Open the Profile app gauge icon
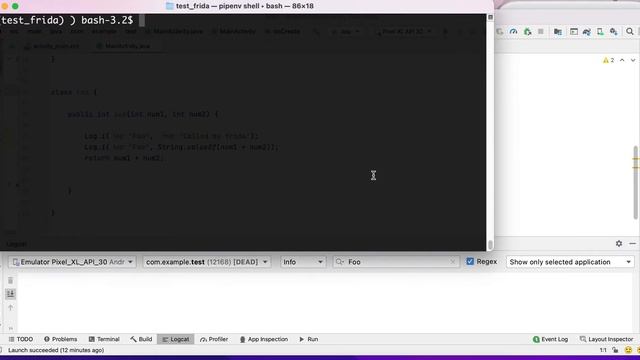The image size is (640, 360). coord(513,31)
